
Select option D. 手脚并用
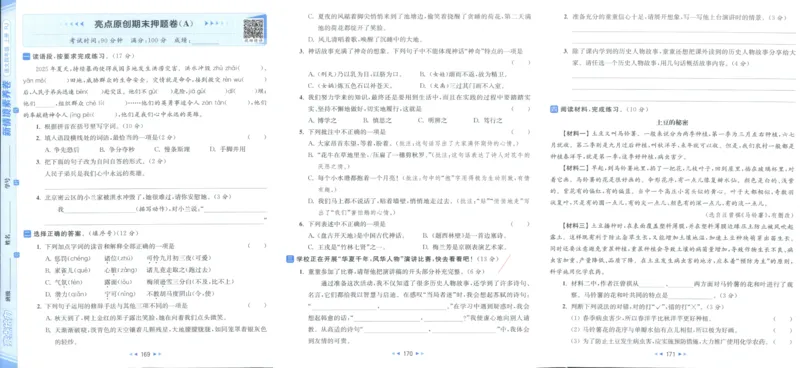click(227, 150)
